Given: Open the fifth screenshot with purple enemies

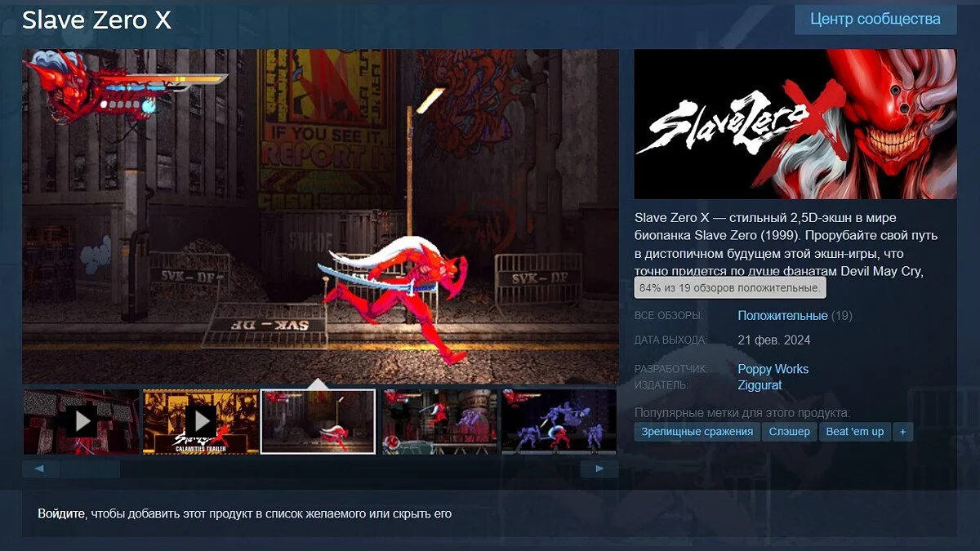Looking at the screenshot, I should pos(559,421).
